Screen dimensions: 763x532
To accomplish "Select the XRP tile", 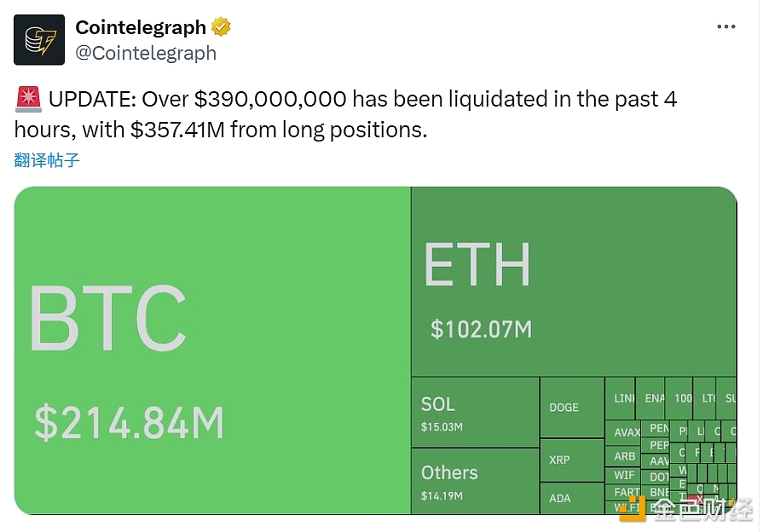I will (x=571, y=460).
